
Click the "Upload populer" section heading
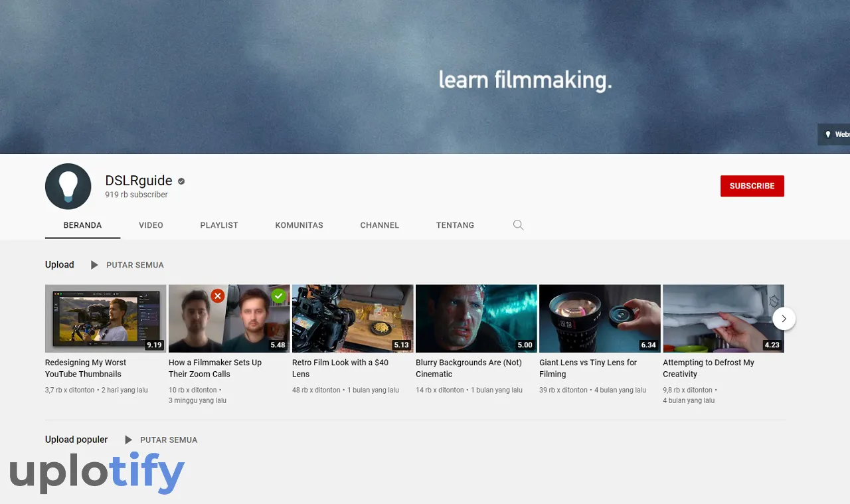coord(76,440)
